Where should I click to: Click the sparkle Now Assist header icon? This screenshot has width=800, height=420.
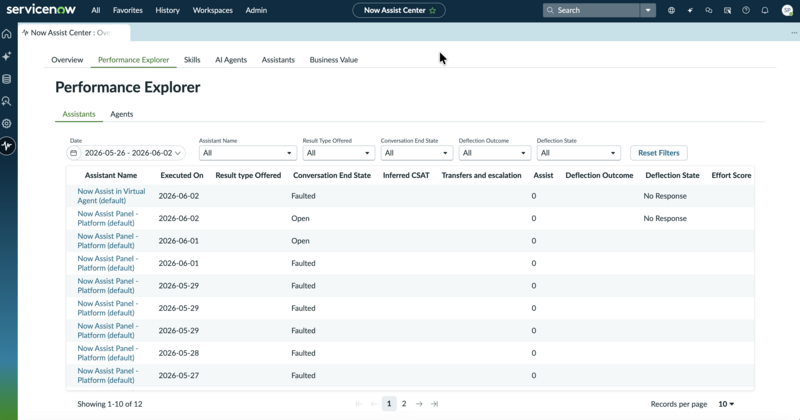coord(690,10)
